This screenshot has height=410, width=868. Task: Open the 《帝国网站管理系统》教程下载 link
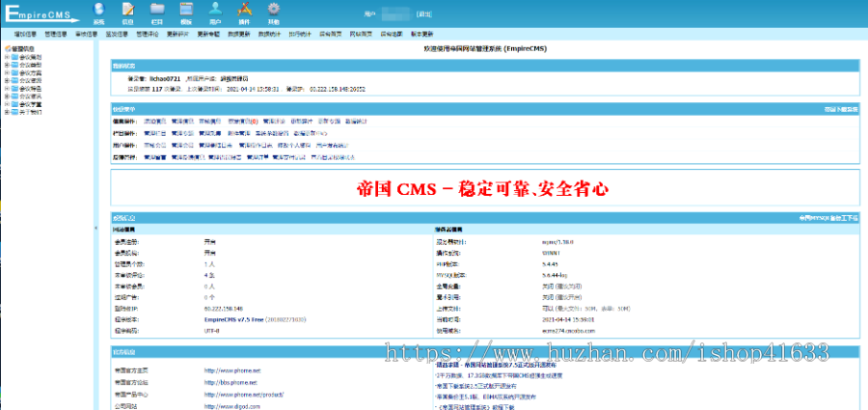(477, 407)
